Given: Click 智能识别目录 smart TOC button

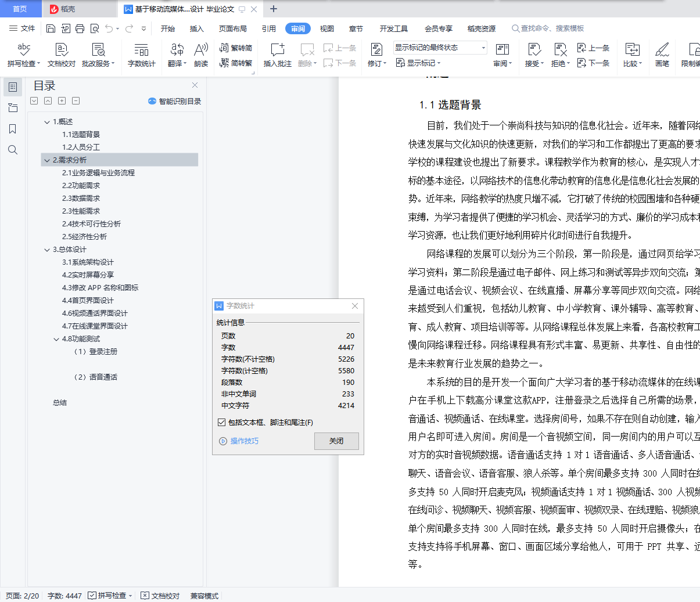Looking at the screenshot, I should (175, 101).
